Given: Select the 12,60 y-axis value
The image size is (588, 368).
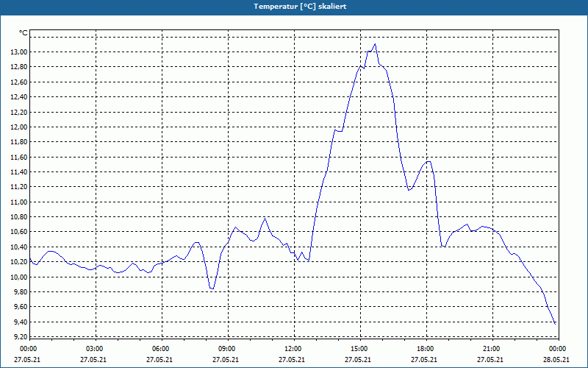Looking at the screenshot, I should tap(19, 82).
